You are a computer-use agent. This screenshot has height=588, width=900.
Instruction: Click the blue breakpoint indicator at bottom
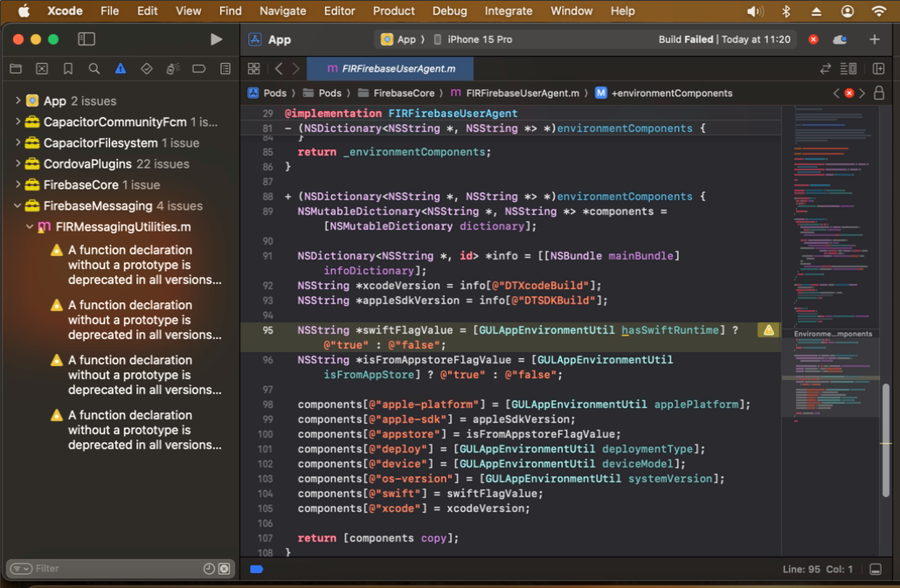point(257,569)
